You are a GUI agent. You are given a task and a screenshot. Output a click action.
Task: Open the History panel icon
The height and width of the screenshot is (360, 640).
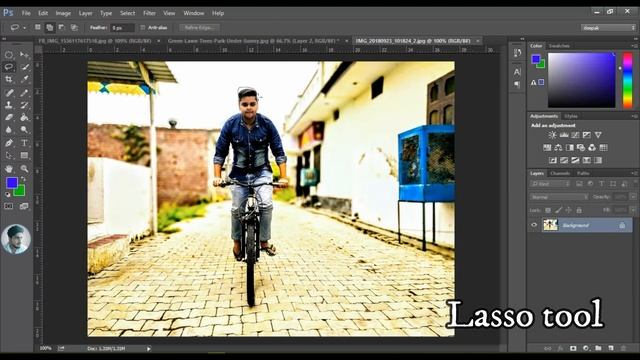517,53
